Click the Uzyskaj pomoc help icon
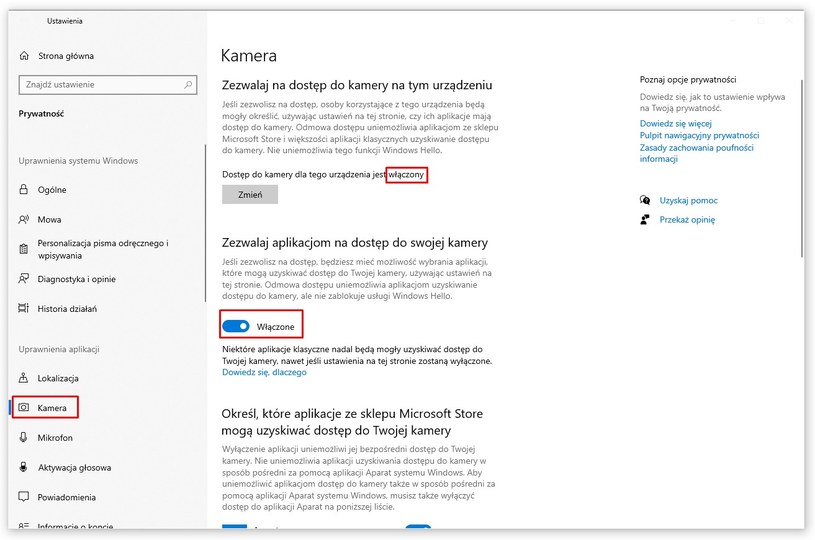 tap(645, 200)
